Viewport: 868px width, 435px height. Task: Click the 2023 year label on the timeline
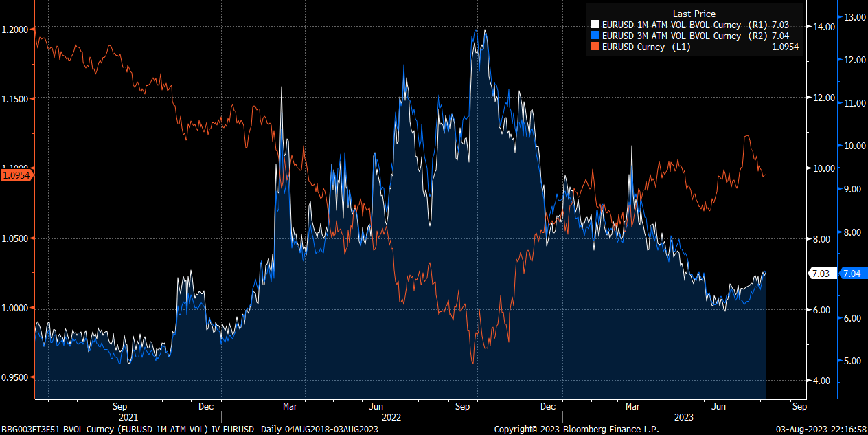pos(684,417)
